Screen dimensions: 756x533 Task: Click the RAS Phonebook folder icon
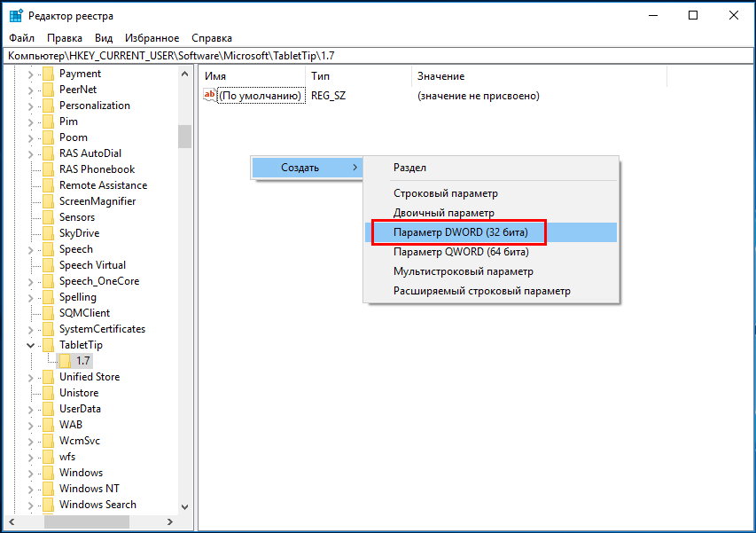(x=48, y=169)
